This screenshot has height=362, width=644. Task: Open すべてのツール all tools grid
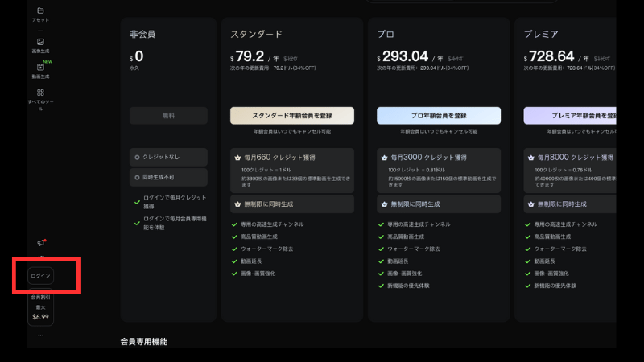(x=40, y=100)
